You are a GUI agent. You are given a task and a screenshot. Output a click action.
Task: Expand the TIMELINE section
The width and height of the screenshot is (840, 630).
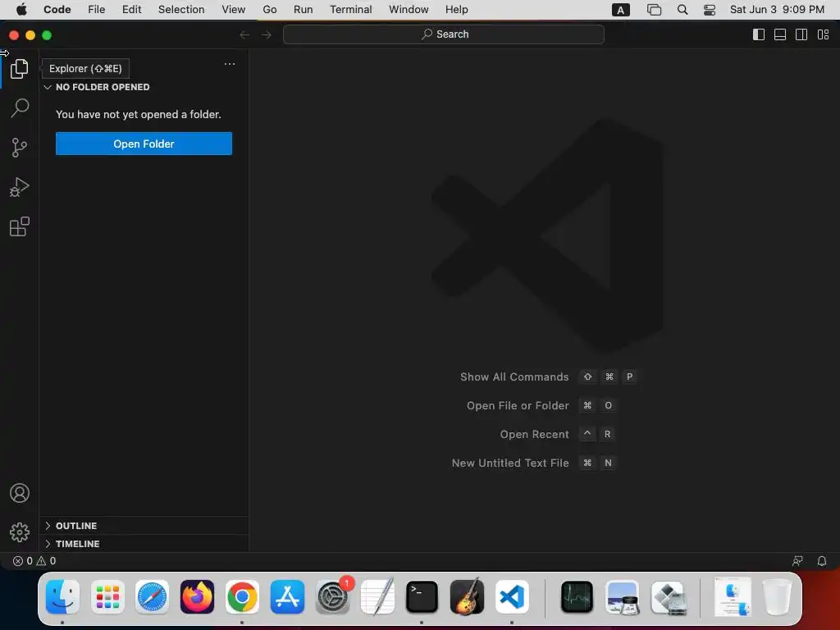pyautogui.click(x=144, y=543)
